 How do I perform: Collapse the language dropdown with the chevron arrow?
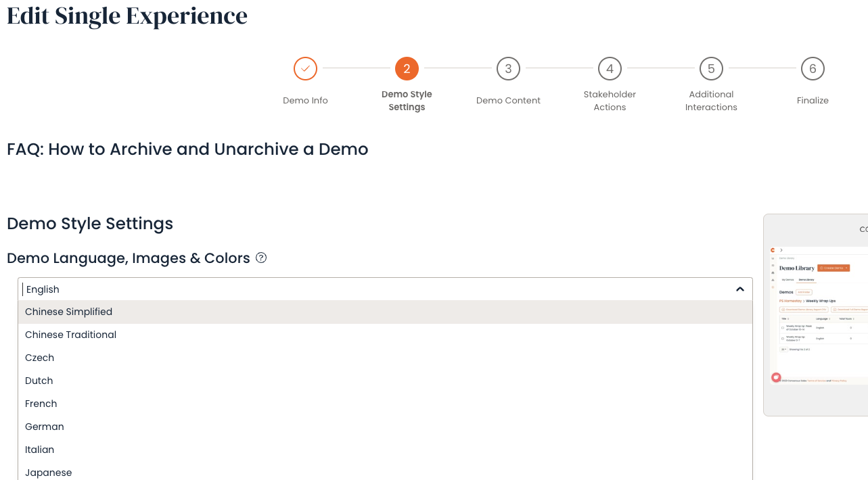point(740,289)
